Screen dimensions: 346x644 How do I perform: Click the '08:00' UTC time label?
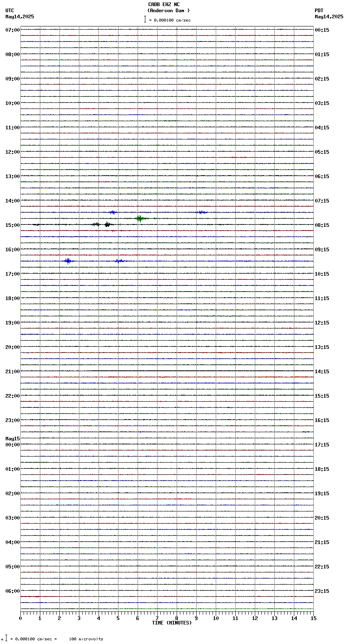point(13,54)
